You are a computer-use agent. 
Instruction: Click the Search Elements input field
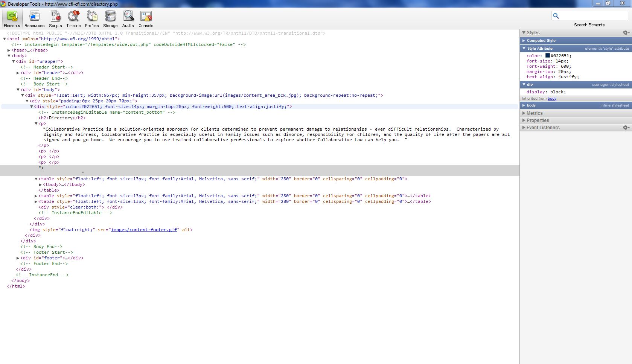589,15
